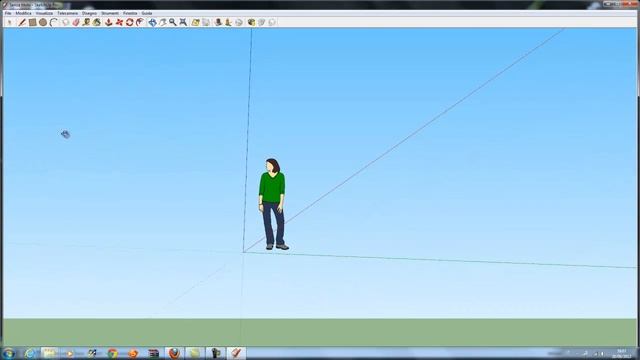This screenshot has height=360, width=640.
Task: Open the File menu
Action: (8, 13)
